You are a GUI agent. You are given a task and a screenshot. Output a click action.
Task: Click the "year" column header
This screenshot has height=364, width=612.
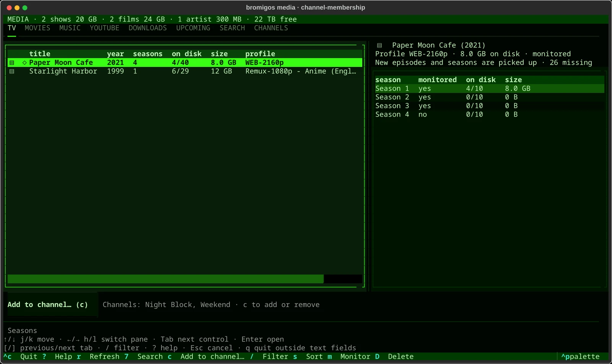[x=116, y=54]
